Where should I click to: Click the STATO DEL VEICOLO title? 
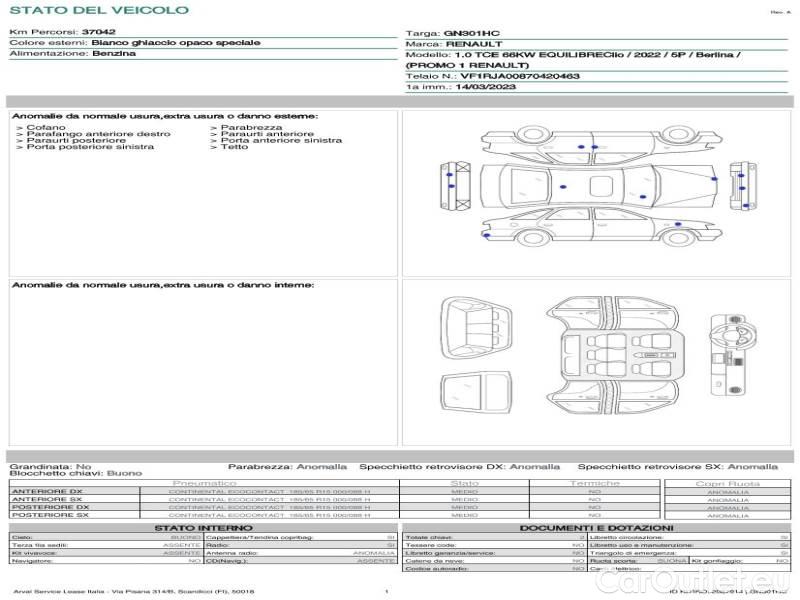click(98, 11)
